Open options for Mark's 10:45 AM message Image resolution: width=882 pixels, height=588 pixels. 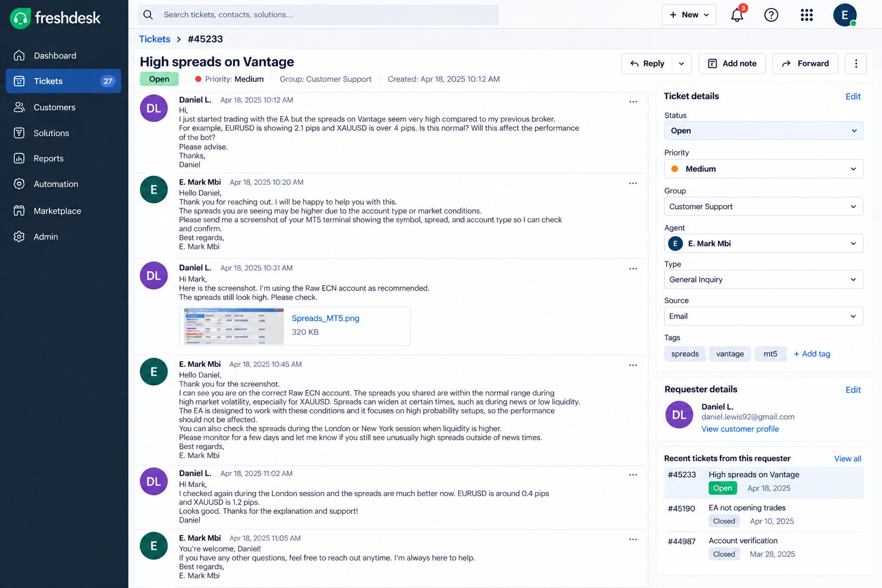pos(633,365)
